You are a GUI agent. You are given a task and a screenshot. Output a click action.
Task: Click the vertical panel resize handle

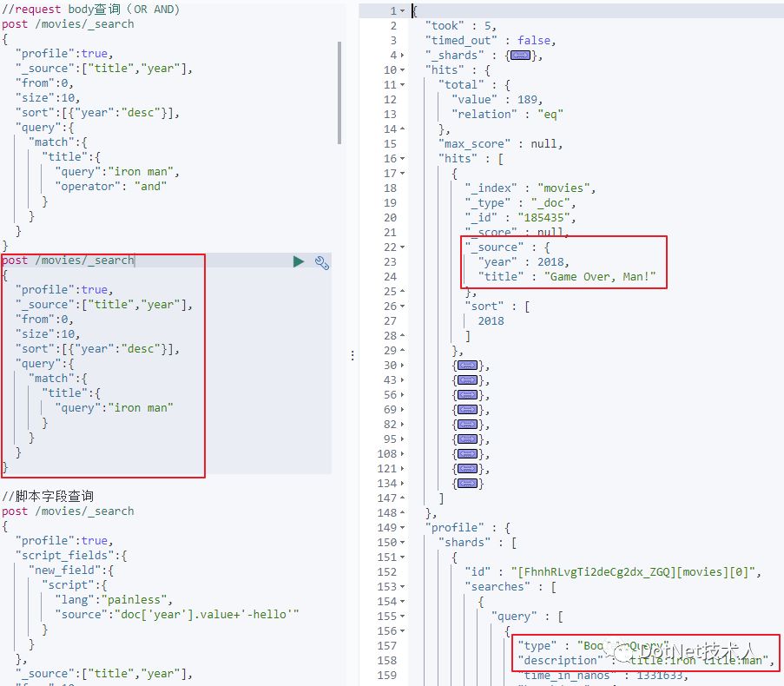(x=352, y=355)
